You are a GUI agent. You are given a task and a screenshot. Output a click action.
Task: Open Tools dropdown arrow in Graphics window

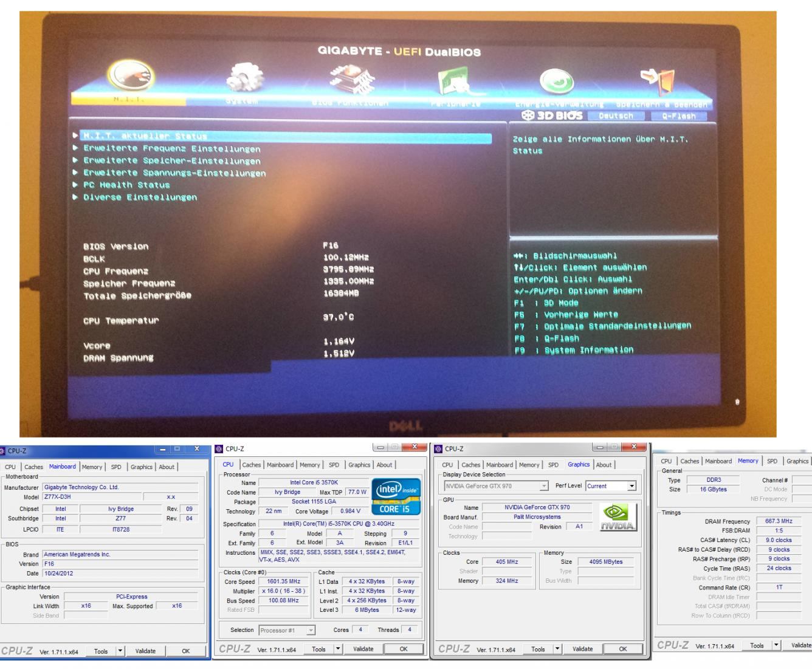click(558, 649)
